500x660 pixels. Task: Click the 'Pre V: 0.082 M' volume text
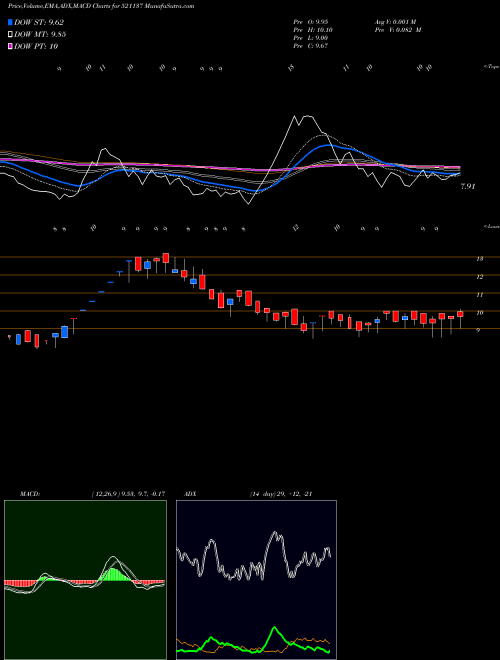400,30
